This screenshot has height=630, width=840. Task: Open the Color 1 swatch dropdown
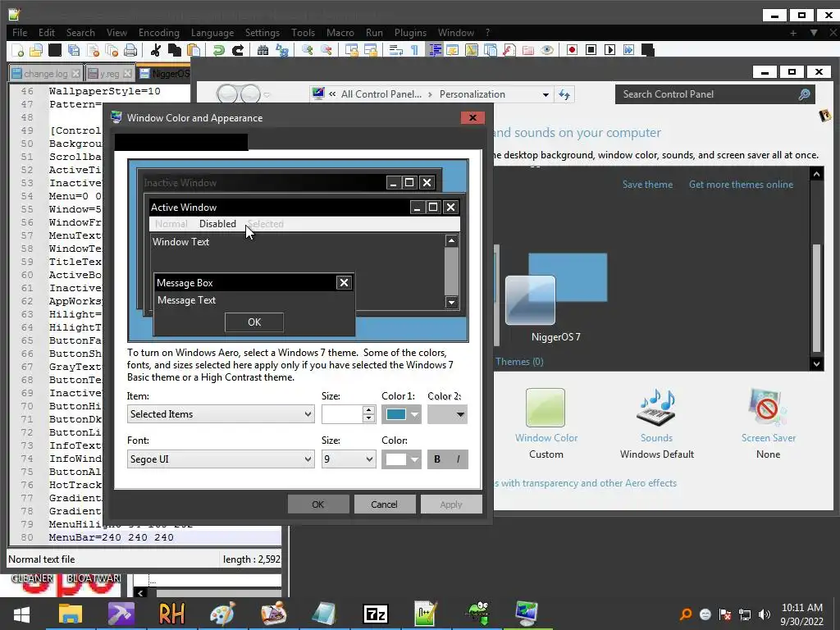coord(401,414)
